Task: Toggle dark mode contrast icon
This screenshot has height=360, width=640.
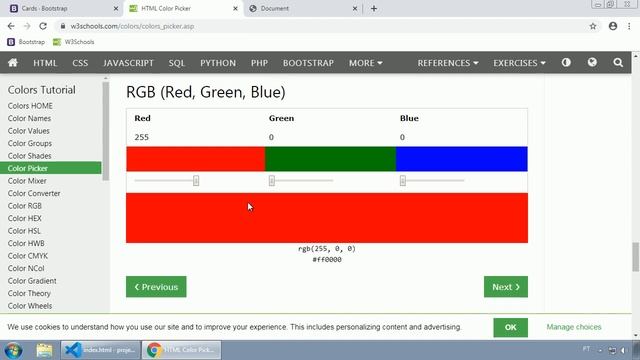Action: [566, 62]
